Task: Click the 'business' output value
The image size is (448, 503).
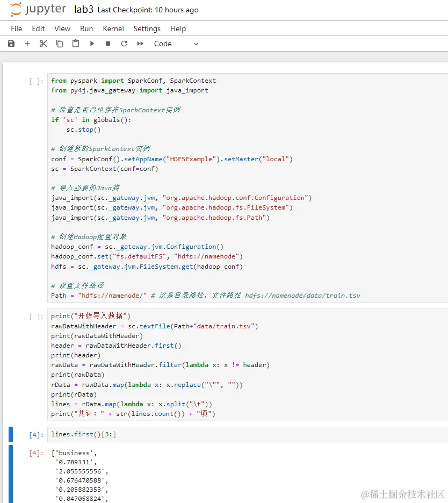Action: 76,453
